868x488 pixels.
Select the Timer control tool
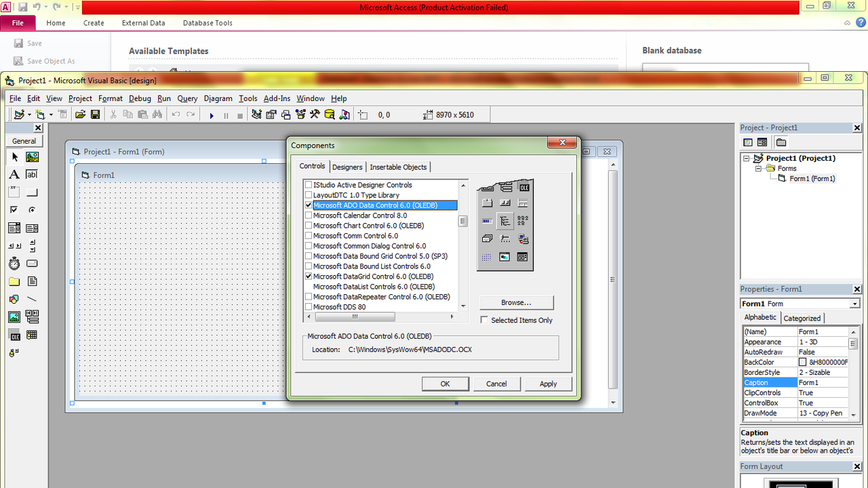(x=14, y=264)
